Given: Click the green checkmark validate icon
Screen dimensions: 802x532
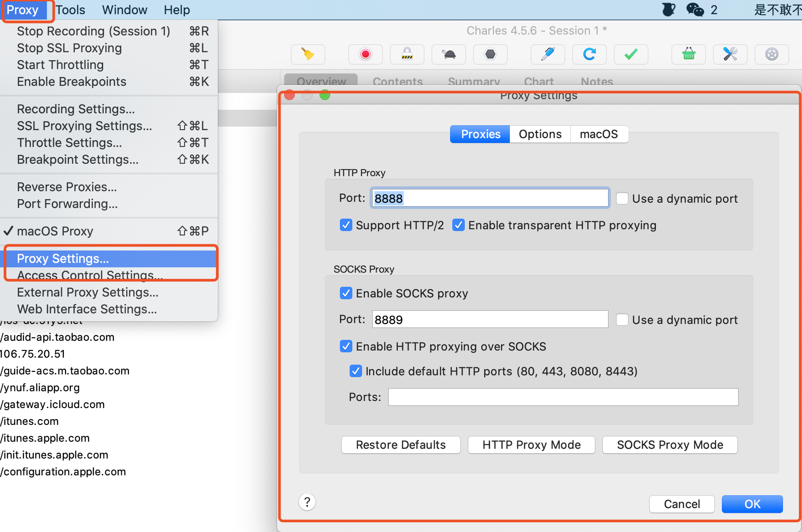Looking at the screenshot, I should click(631, 54).
